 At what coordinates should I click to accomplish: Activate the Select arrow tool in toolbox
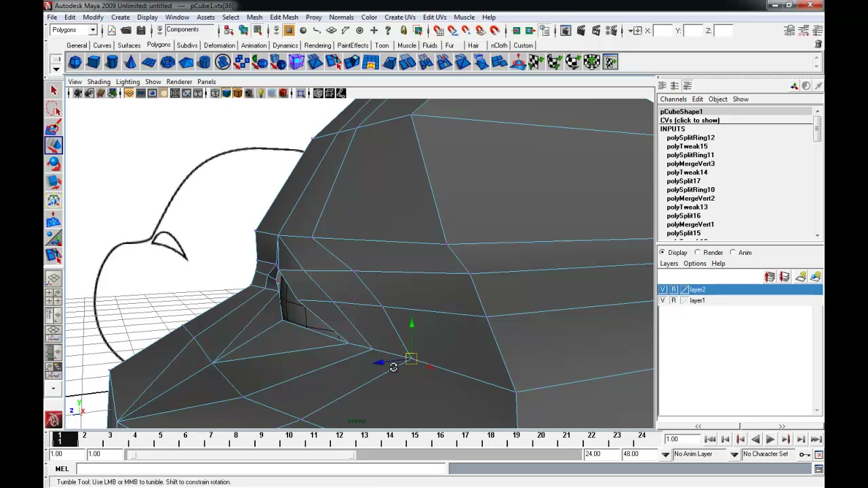54,90
